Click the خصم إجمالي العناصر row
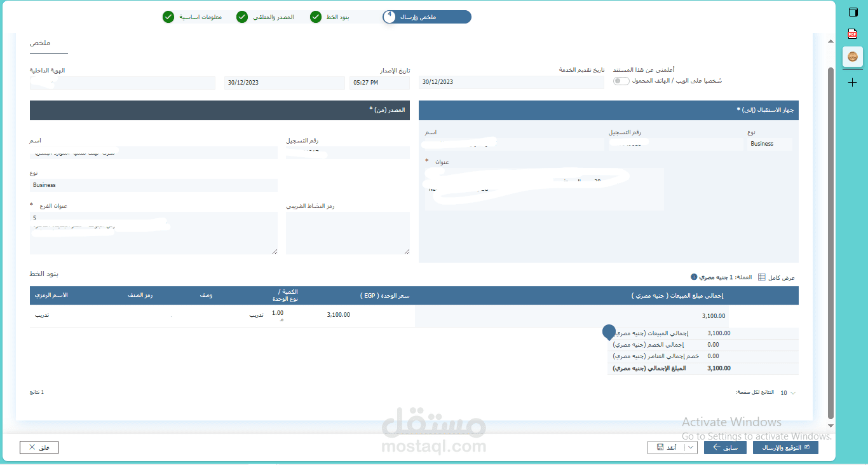 pos(703,356)
